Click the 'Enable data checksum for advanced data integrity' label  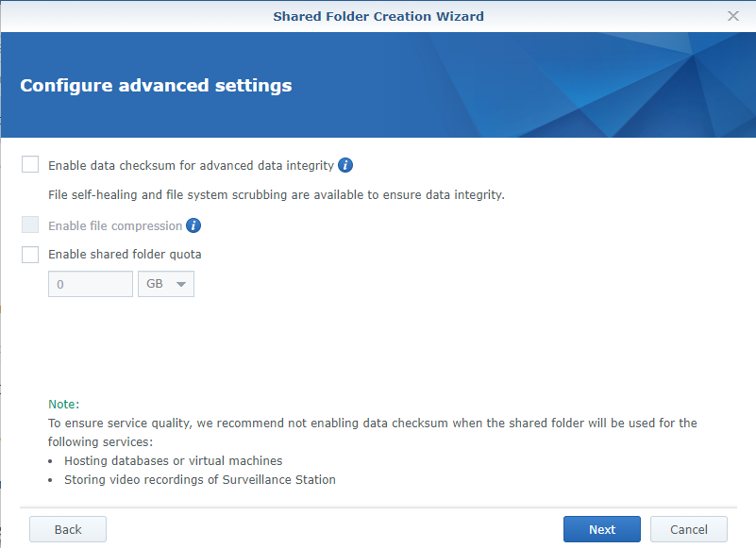pyautogui.click(x=191, y=166)
